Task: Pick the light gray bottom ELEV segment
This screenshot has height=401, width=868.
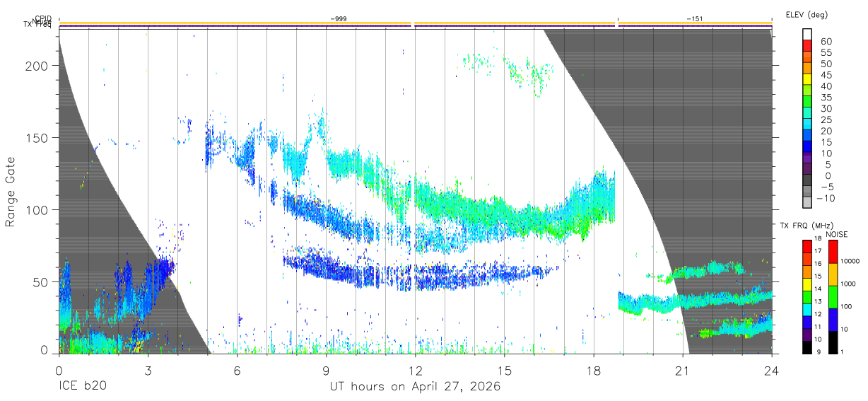Action: click(808, 202)
